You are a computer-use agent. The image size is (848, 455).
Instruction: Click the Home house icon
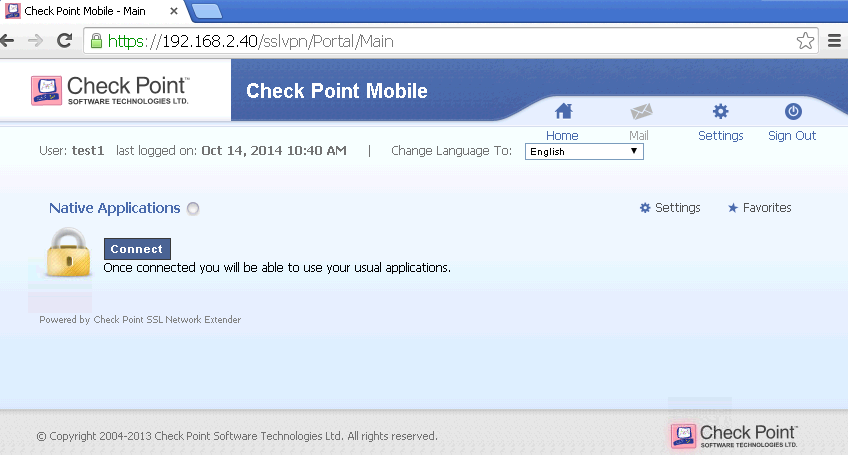click(x=563, y=111)
